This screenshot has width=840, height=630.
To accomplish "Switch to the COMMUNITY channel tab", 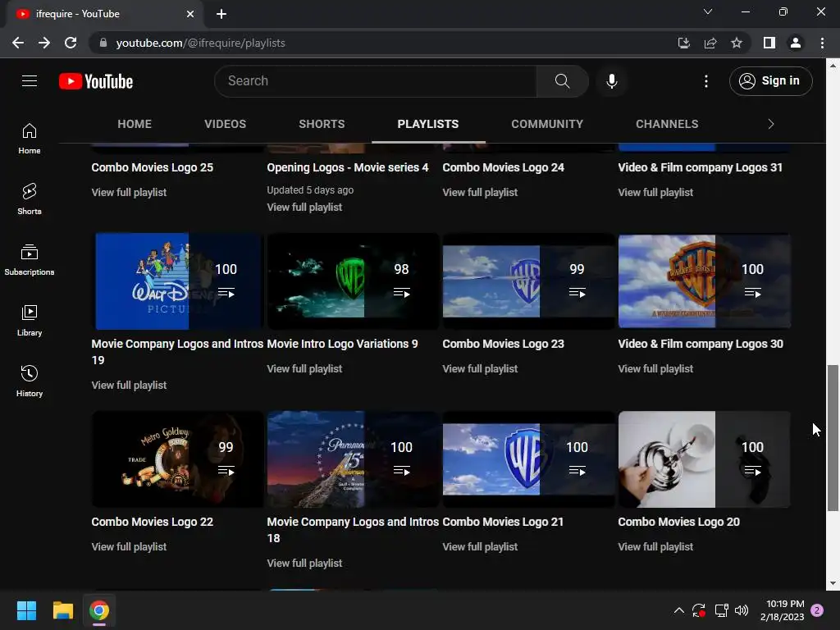I will click(547, 125).
